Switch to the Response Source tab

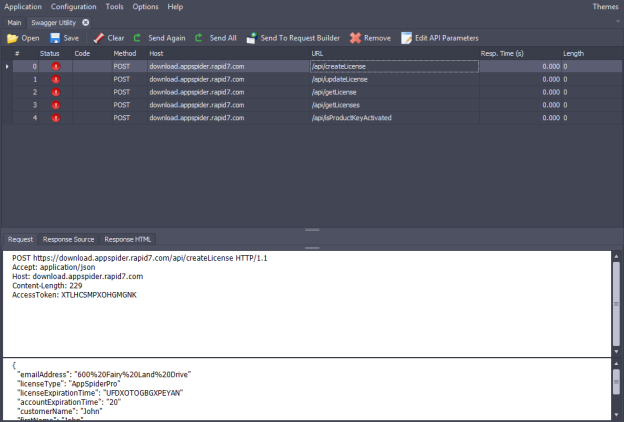point(69,239)
